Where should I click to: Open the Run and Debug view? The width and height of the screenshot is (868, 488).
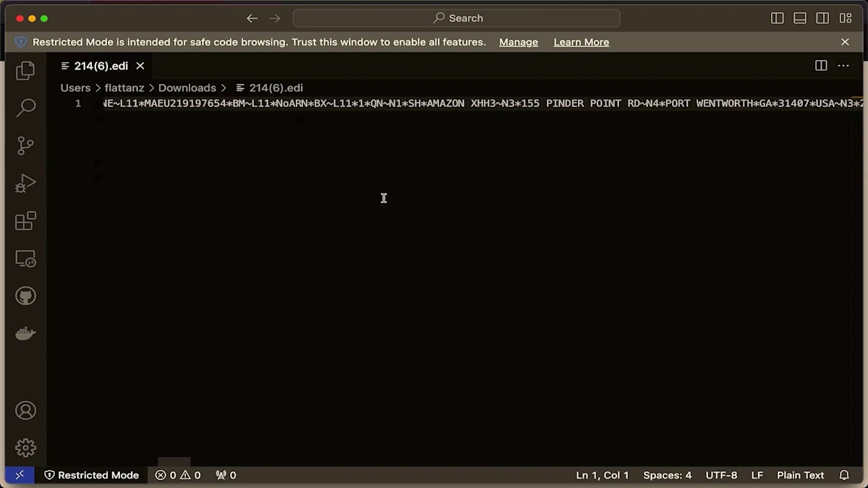coord(25,183)
